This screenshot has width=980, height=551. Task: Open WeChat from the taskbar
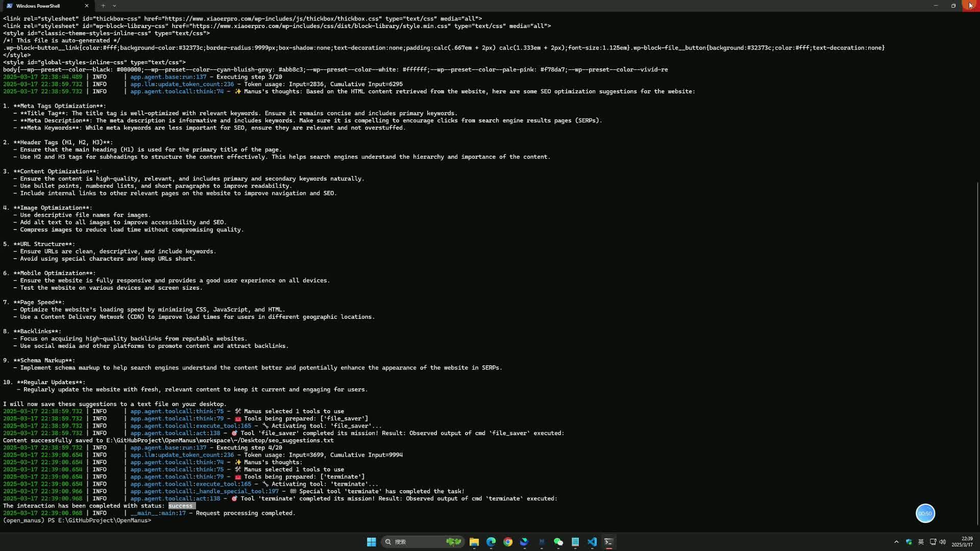[x=558, y=542]
